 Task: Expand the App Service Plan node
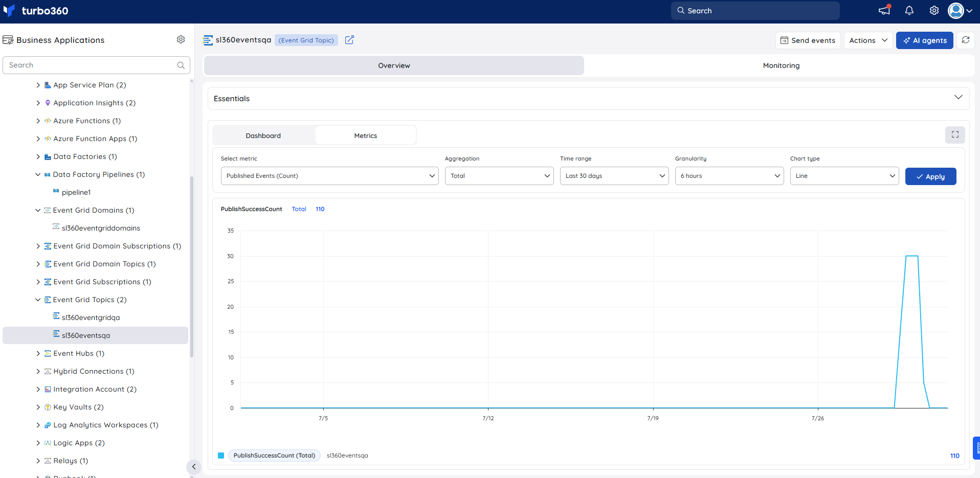38,85
